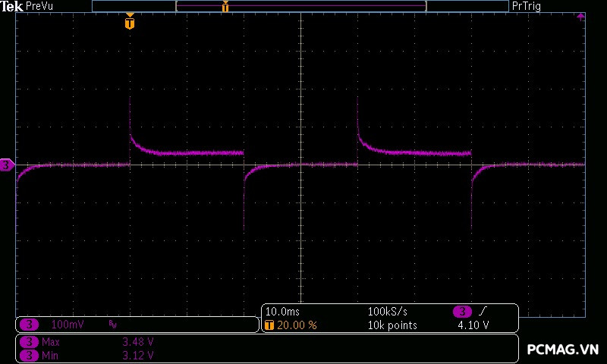
Task: Click the 10k points record length readout
Action: pyautogui.click(x=392, y=325)
